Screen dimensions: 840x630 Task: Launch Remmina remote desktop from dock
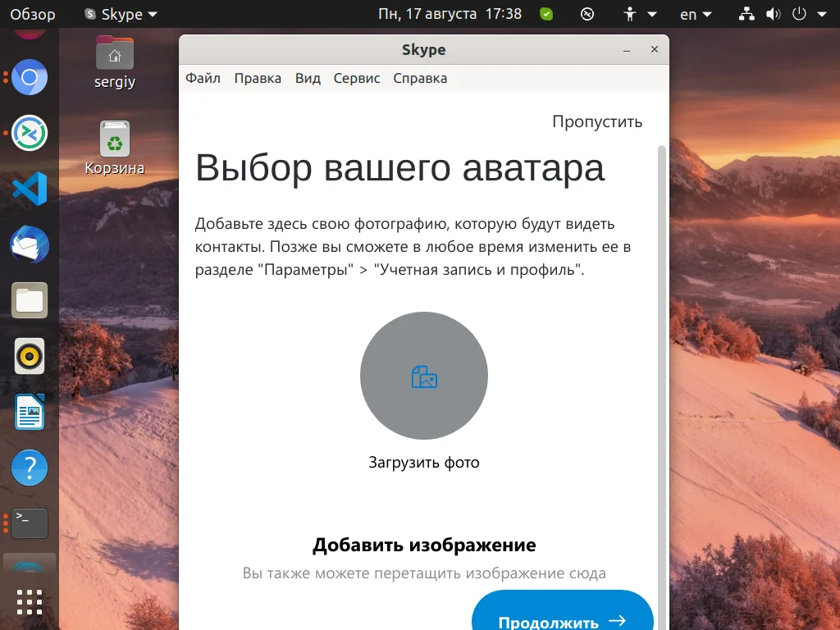[x=30, y=133]
